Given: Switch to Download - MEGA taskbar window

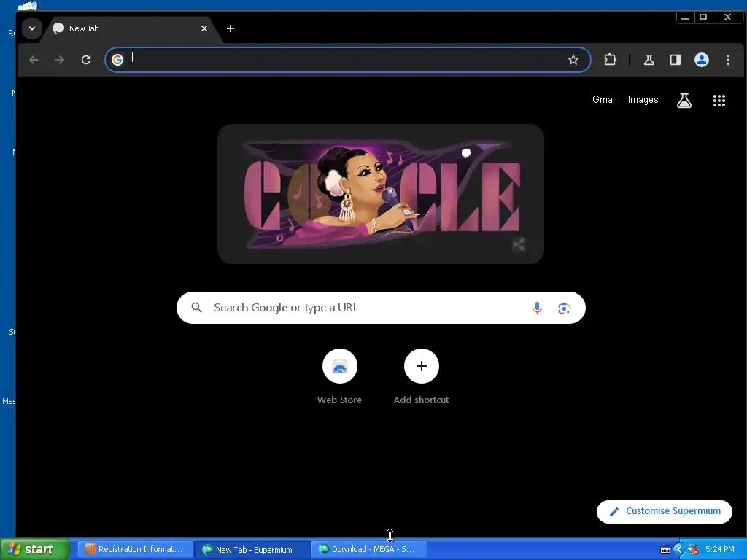Looking at the screenshot, I should pos(368,549).
